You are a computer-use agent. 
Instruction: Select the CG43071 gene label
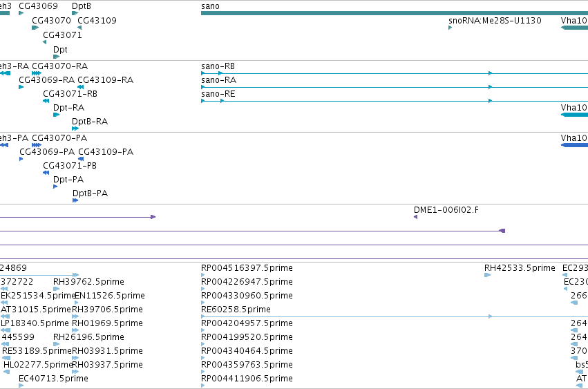point(62,35)
